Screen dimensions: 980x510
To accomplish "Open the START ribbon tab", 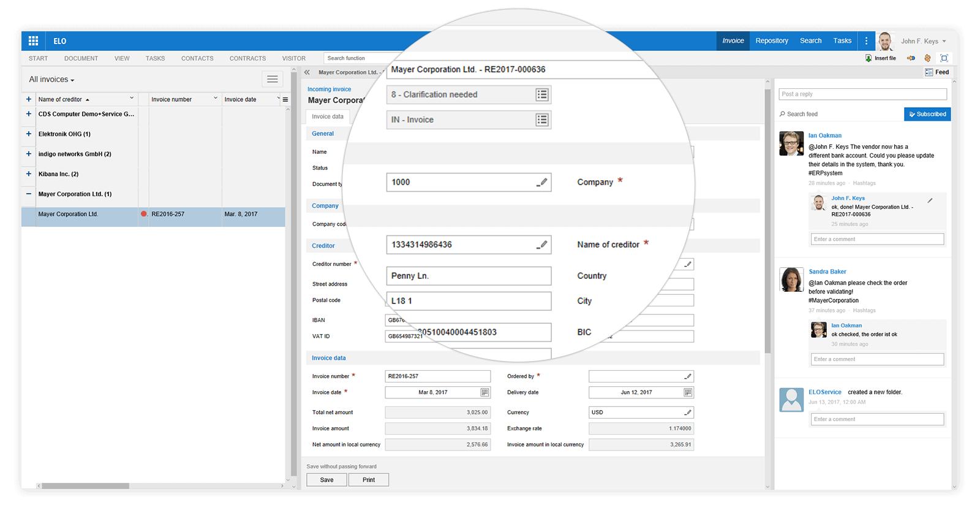I will [38, 58].
